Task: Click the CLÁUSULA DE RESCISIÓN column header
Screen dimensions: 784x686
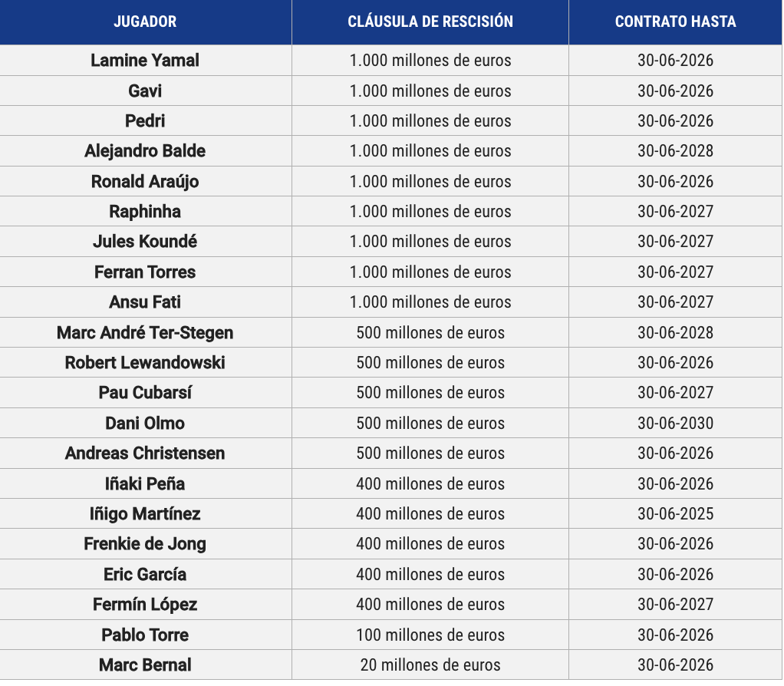Action: pyautogui.click(x=430, y=21)
